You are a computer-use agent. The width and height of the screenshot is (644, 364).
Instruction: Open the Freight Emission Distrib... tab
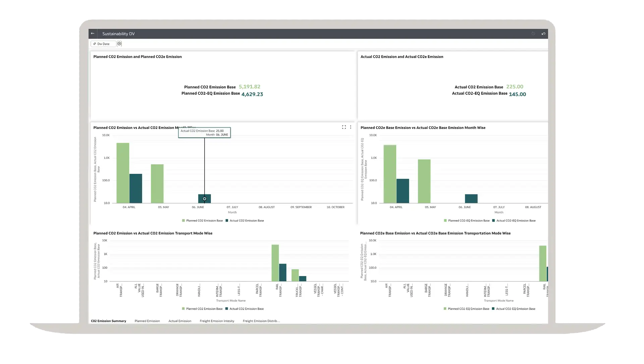(x=261, y=321)
